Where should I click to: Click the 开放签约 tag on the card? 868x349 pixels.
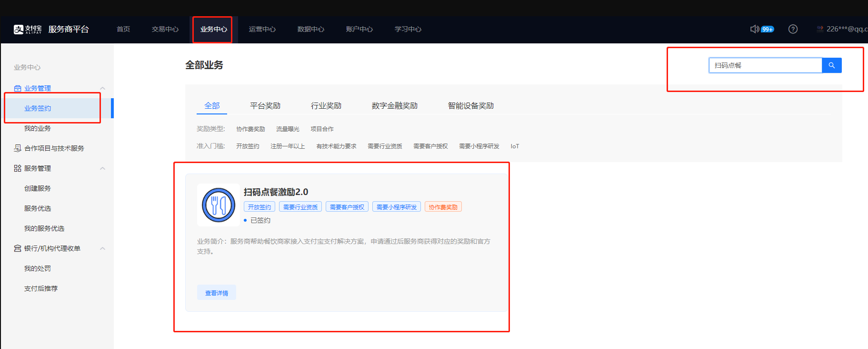259,207
